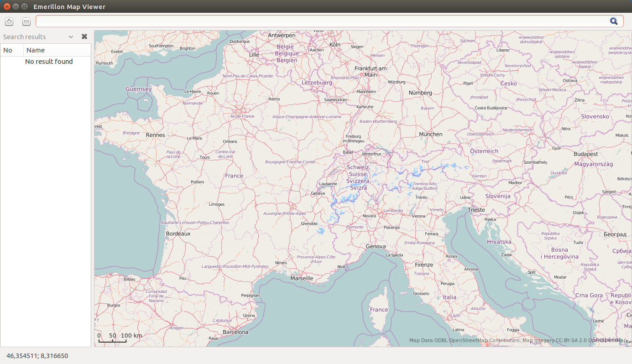The image size is (632, 364).
Task: Click the zoom in button
Action: pyautogui.click(x=9, y=21)
